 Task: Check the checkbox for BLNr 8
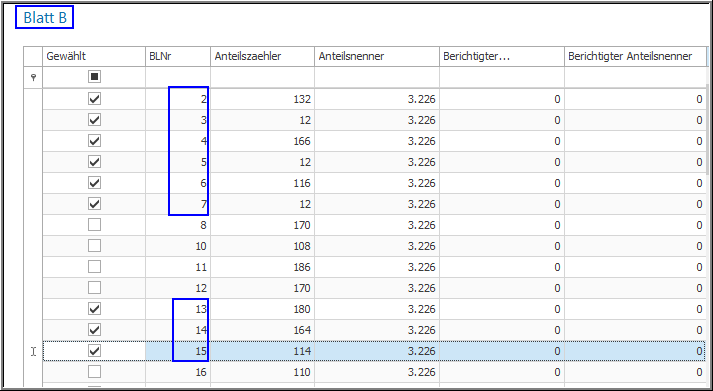(94, 225)
